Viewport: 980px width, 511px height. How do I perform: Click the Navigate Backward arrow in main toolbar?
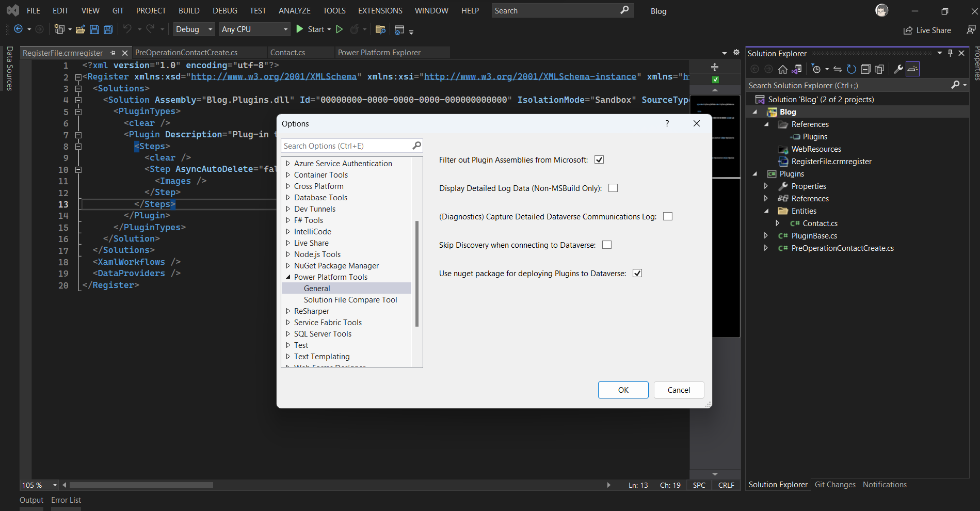click(x=18, y=29)
